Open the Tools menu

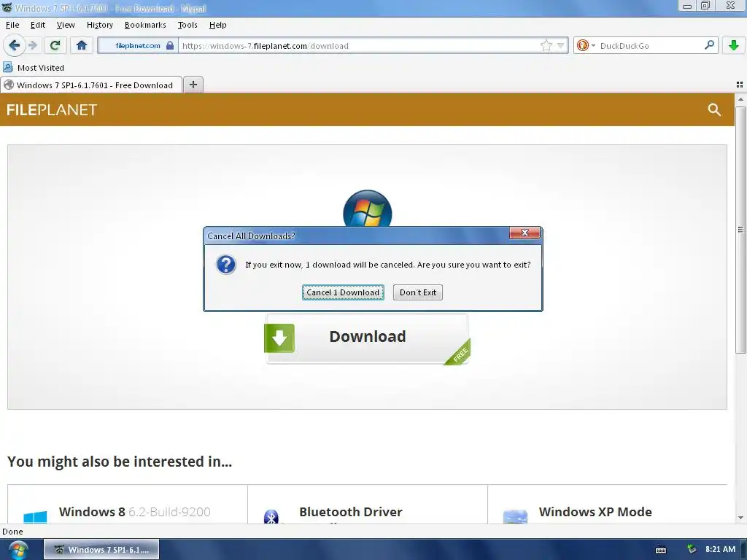coord(187,25)
